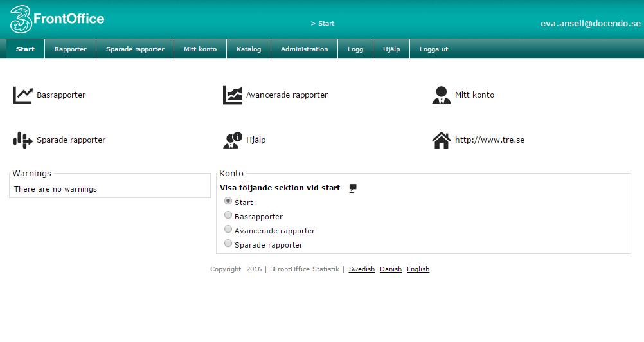Open Basrapporter chart icon

(x=22, y=95)
